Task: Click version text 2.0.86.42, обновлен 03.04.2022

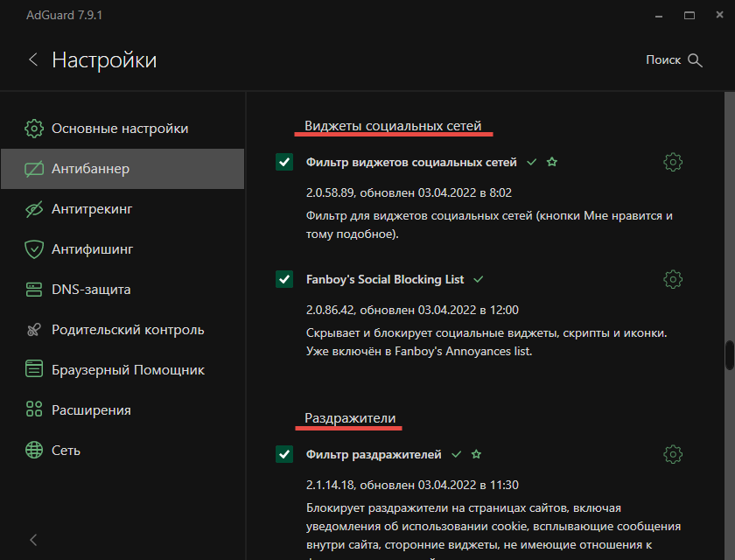Action: 412,310
